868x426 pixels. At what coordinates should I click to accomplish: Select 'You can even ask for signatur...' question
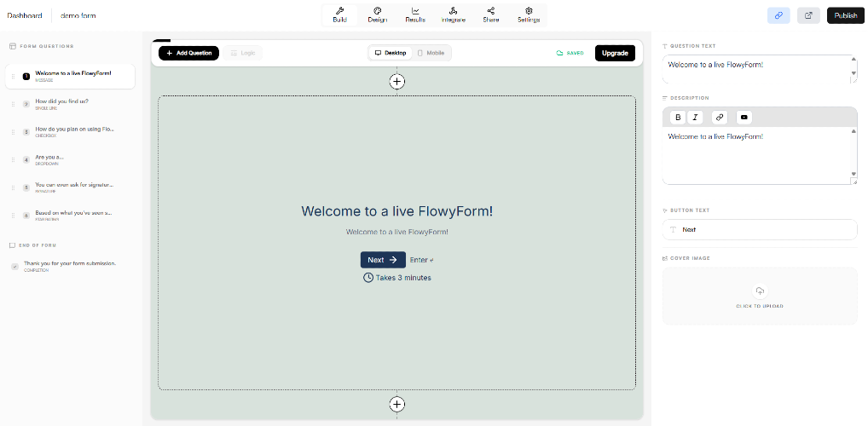70,187
